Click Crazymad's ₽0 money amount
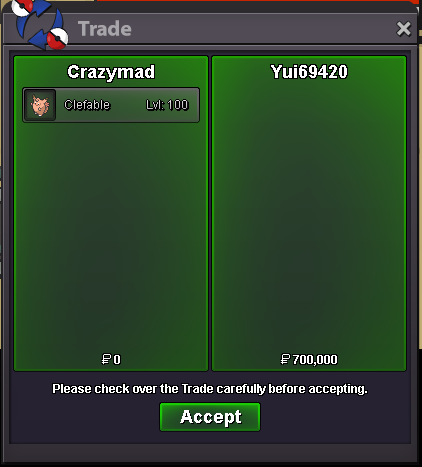This screenshot has height=467, width=422. pos(111,359)
